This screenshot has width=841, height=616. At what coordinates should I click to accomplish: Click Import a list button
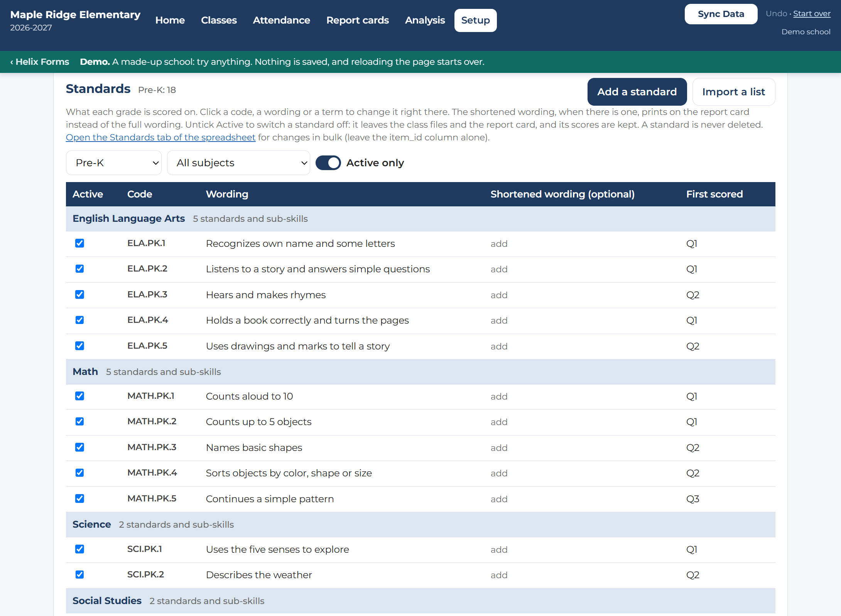tap(733, 92)
